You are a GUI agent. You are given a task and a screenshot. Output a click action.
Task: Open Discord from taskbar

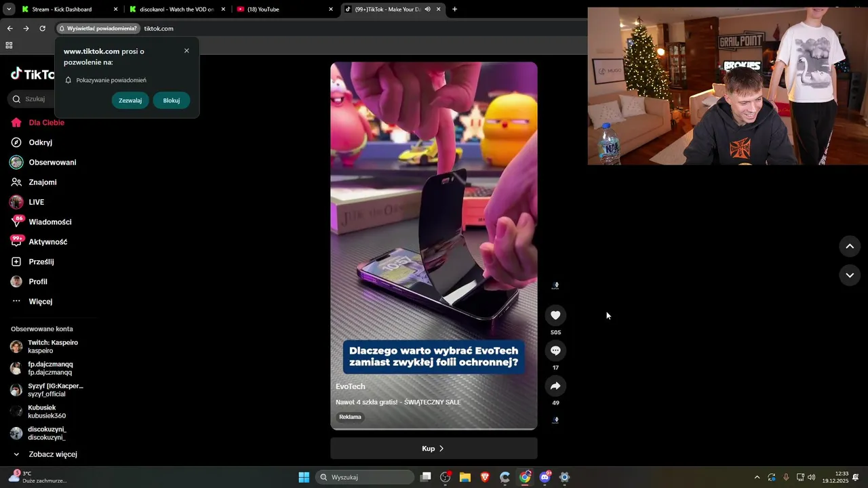pos(545,477)
